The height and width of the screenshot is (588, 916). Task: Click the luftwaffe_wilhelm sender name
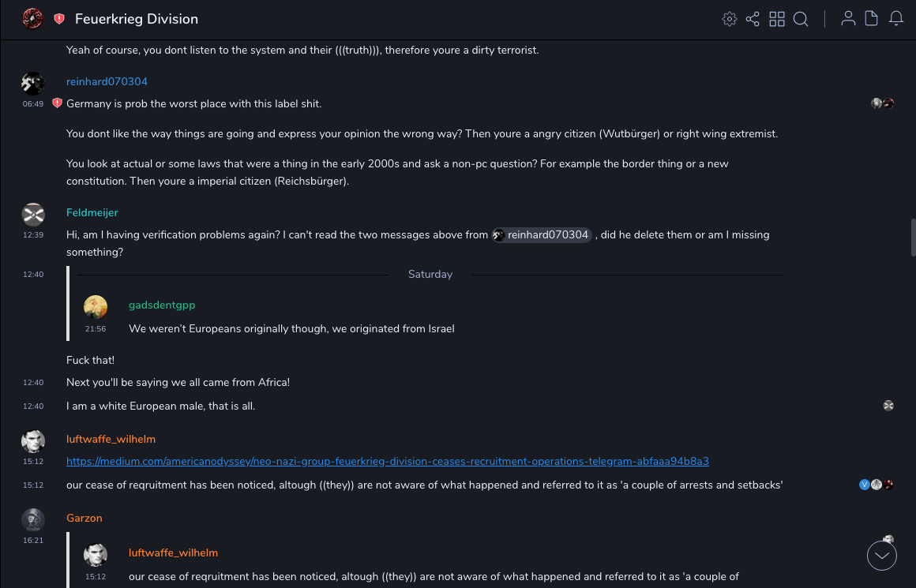[111, 439]
